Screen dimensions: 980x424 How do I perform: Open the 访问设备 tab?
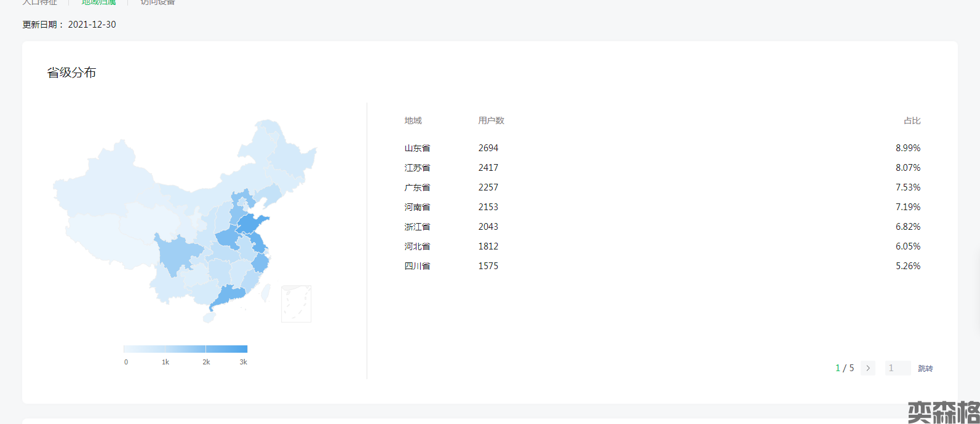tap(157, 2)
